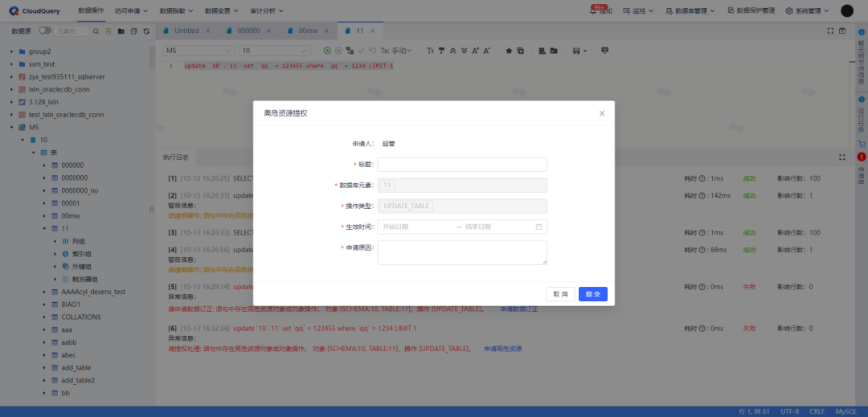Click the saved script document icon
This screenshot has width=868, height=417.
click(x=542, y=51)
